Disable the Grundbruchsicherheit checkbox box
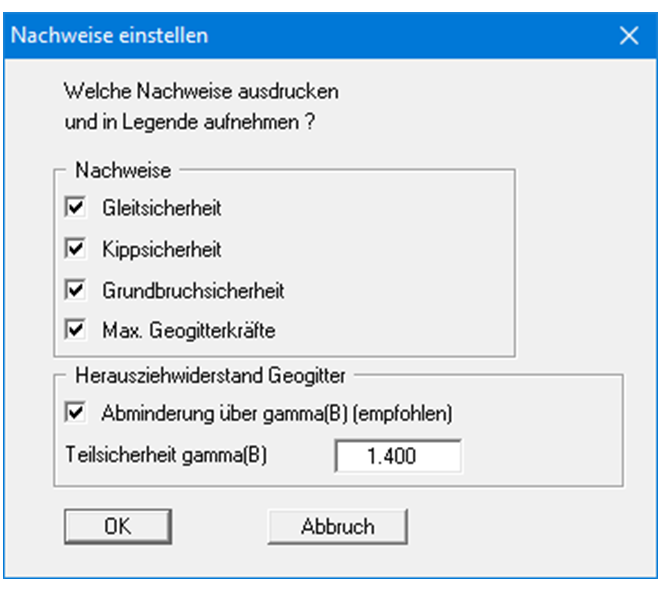 click(74, 290)
